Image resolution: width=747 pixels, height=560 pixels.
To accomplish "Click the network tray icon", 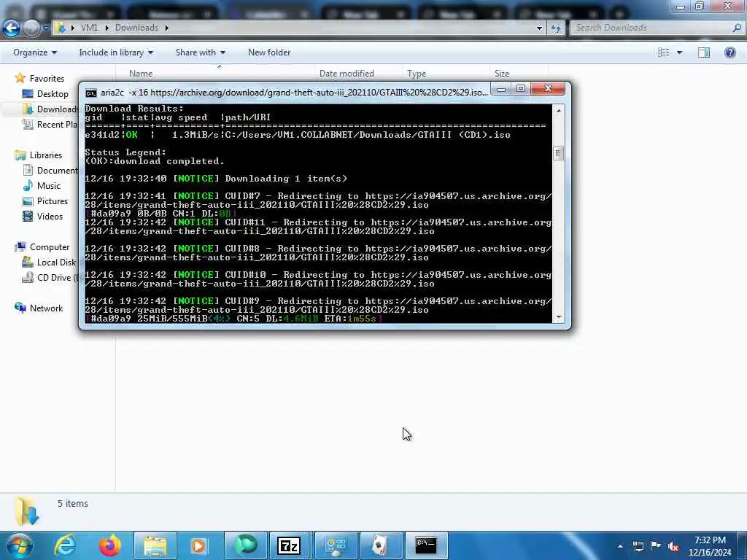I will [x=638, y=546].
